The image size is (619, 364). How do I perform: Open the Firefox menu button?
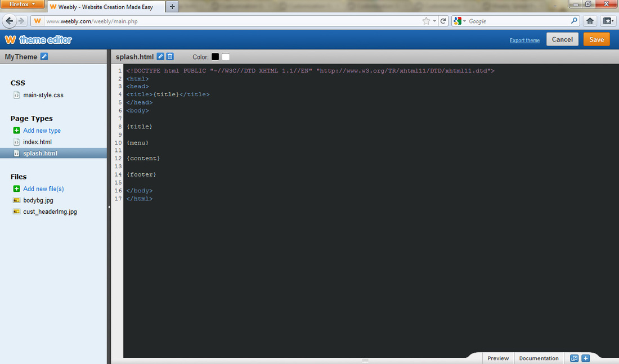pos(22,4)
